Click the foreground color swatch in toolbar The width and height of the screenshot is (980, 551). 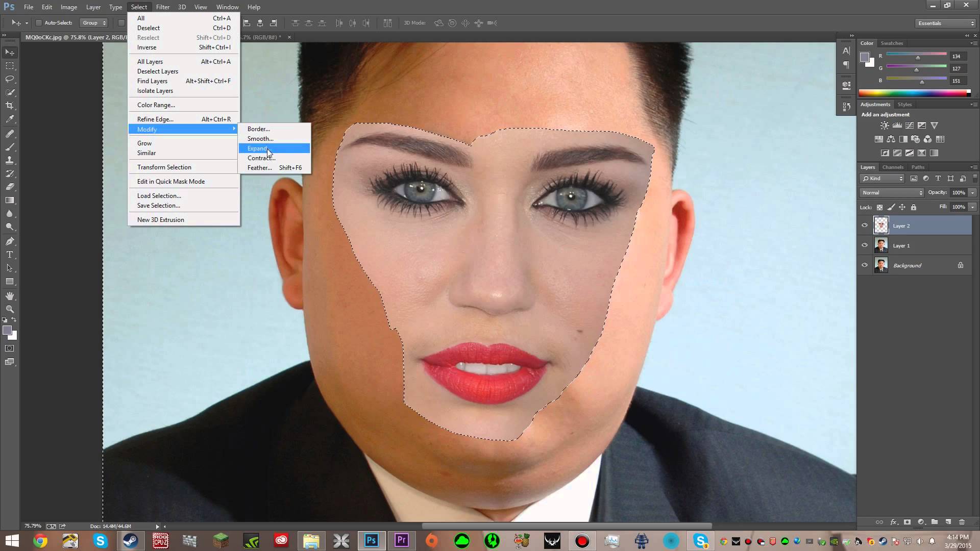[7, 331]
